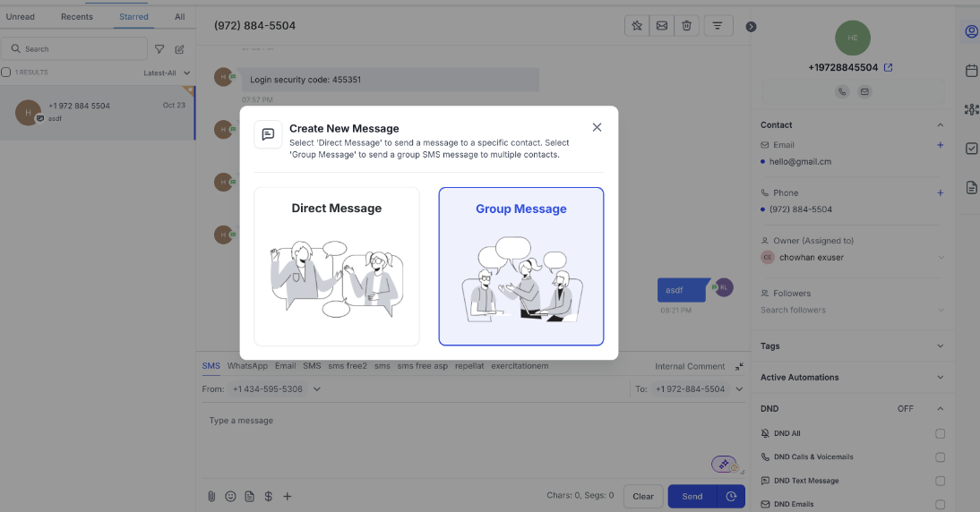Image resolution: width=980 pixels, height=512 pixels.
Task: Star the conversation with star icon
Action: coord(637,26)
